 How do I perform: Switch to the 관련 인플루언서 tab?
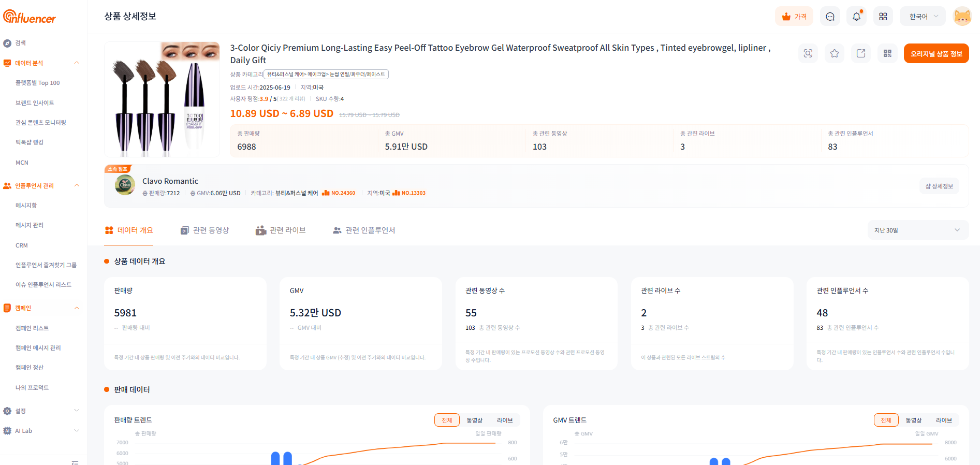pos(364,230)
